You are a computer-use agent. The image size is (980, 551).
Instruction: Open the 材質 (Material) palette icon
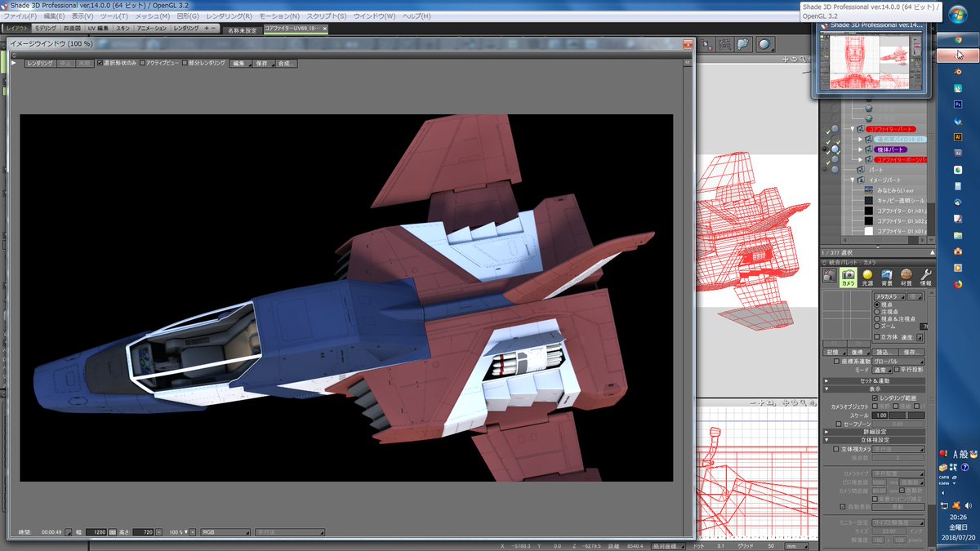pos(906,278)
